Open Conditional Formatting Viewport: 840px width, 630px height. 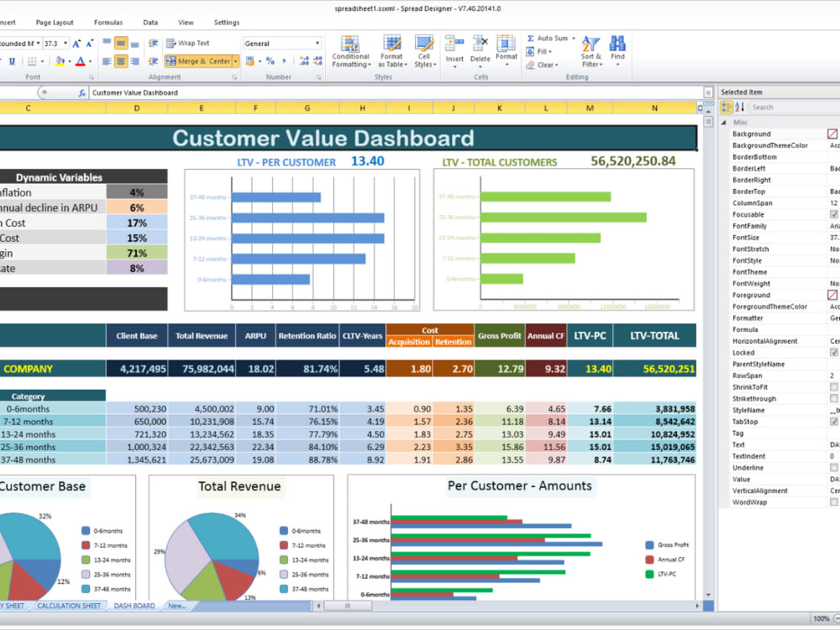coord(350,51)
